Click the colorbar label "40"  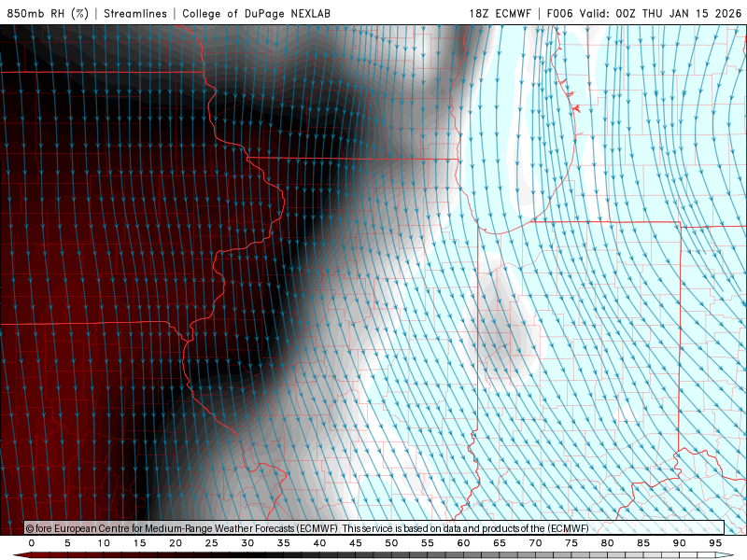pos(319,543)
